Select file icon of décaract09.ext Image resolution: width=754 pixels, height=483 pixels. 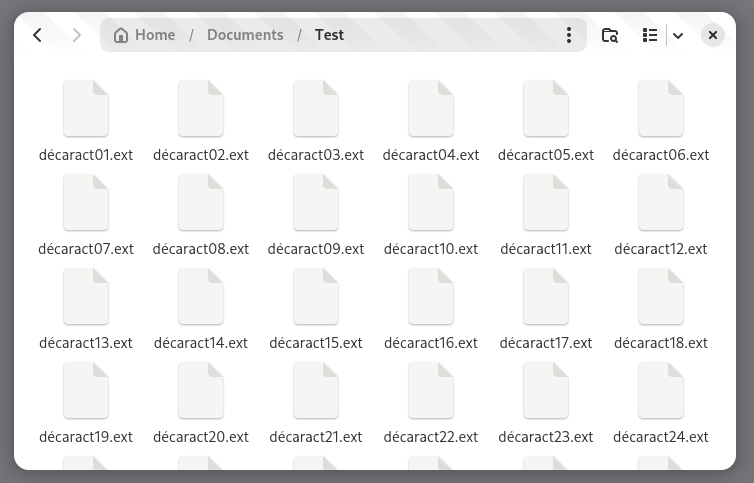click(x=315, y=202)
